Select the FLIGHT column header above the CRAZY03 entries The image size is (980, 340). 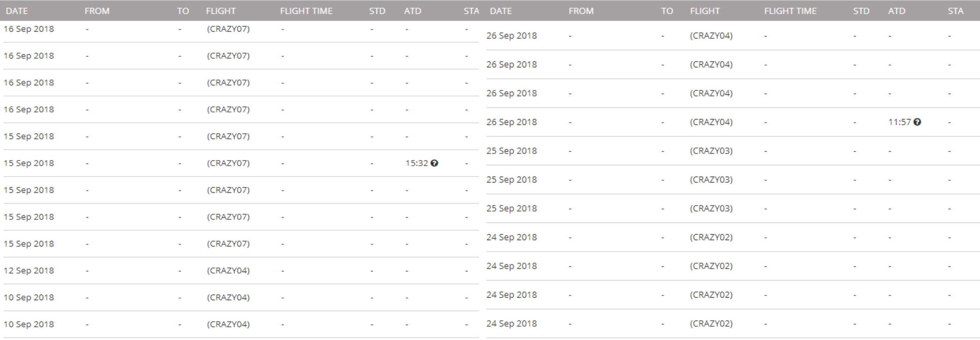click(x=705, y=11)
